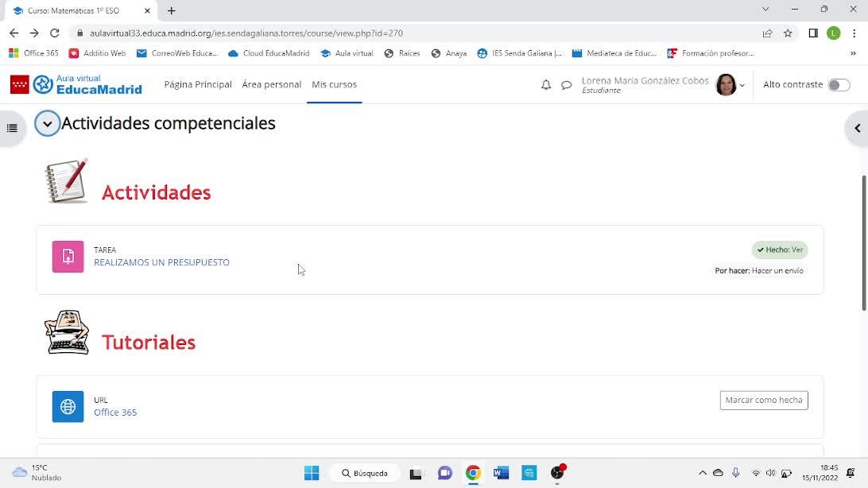
Task: Open the REALIZAMOS UN PRESUPUESTO assignment
Action: [161, 262]
